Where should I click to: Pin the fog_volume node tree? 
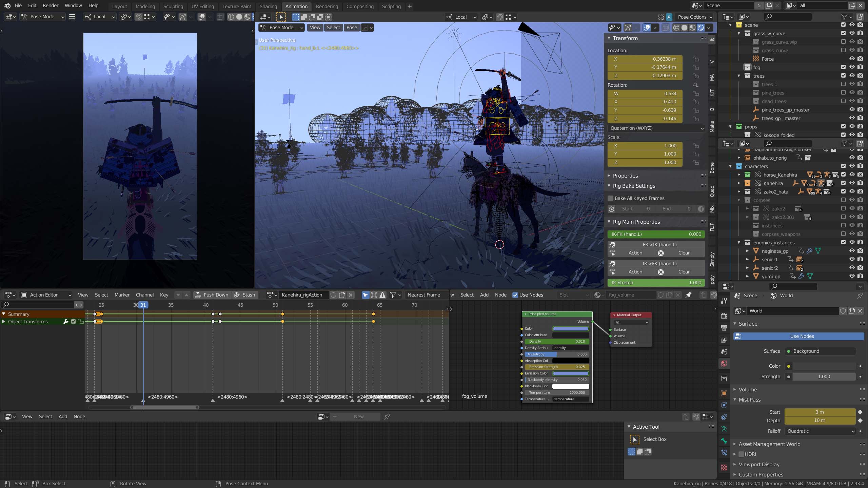click(x=688, y=295)
